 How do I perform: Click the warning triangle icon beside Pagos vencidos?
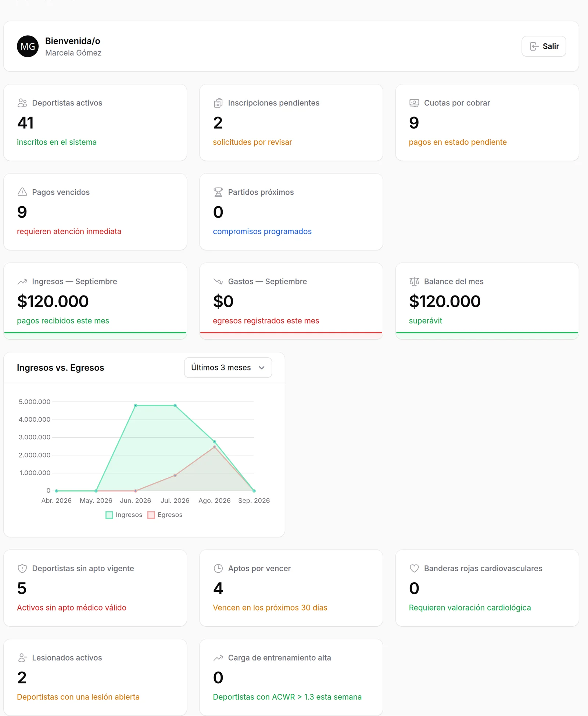pyautogui.click(x=22, y=192)
